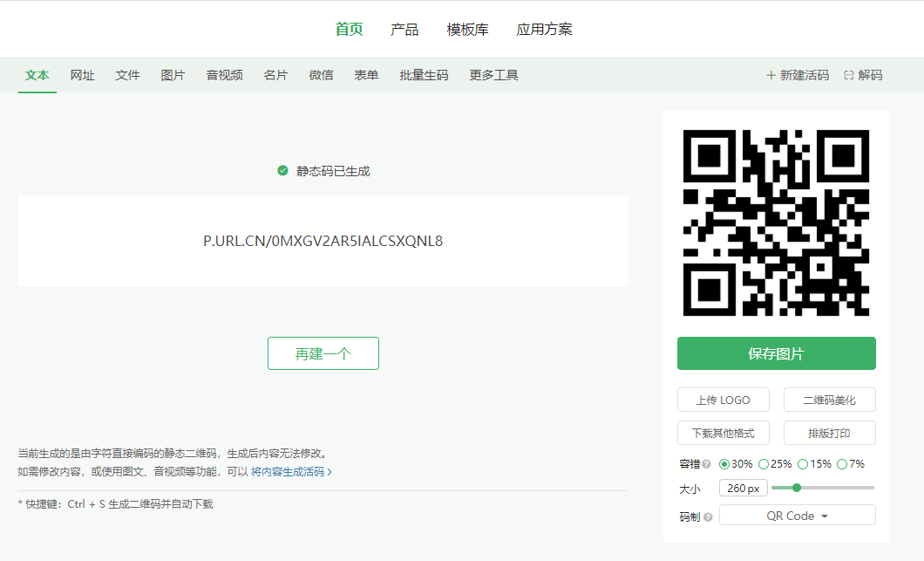Image resolution: width=924 pixels, height=561 pixels.
Task: Open the 更多工具 tab
Action: (x=494, y=76)
